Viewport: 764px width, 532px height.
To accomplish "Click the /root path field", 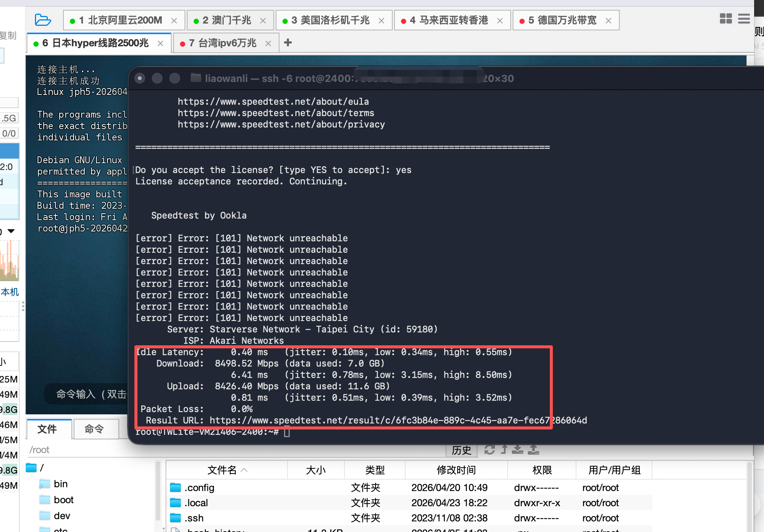I will (235, 450).
